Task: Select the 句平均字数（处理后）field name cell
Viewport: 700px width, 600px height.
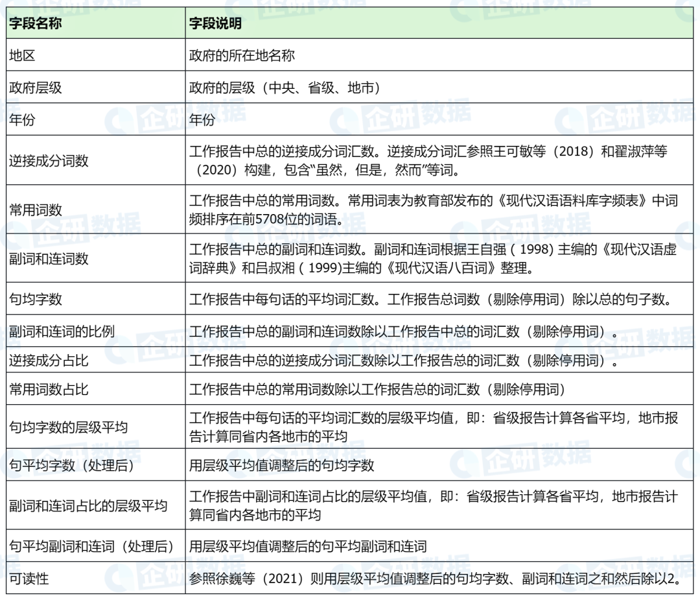Action: click(x=96, y=464)
